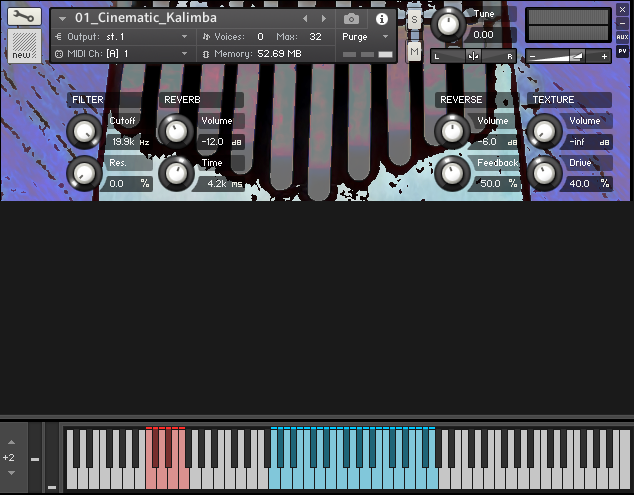
Task: Click the Texture Volume knob
Action: (x=544, y=131)
